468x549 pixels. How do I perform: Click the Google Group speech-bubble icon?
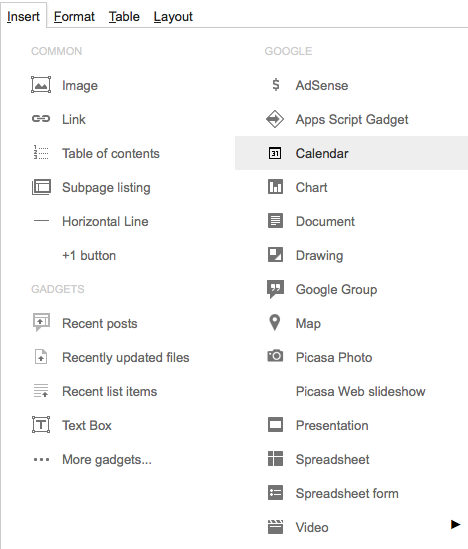(x=275, y=289)
